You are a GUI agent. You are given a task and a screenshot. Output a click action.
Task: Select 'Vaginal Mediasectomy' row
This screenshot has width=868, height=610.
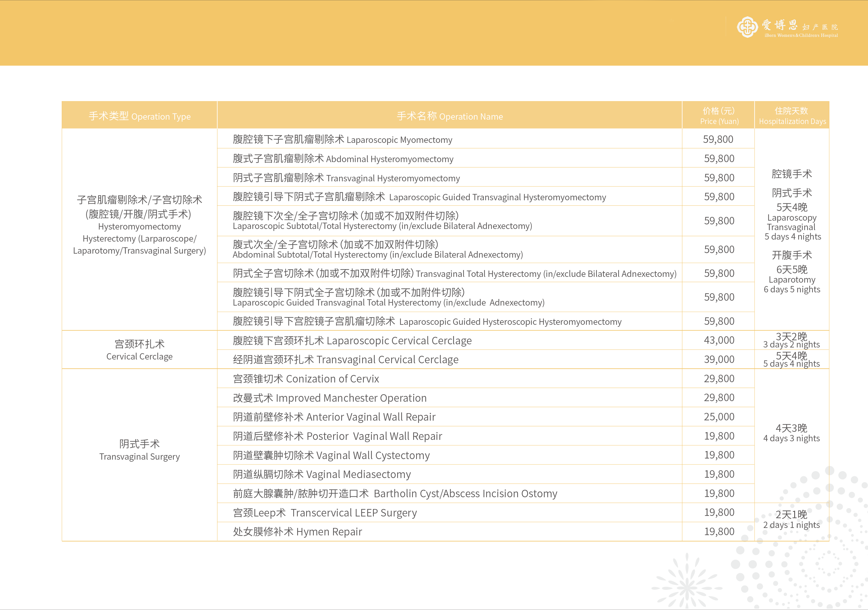450,474
